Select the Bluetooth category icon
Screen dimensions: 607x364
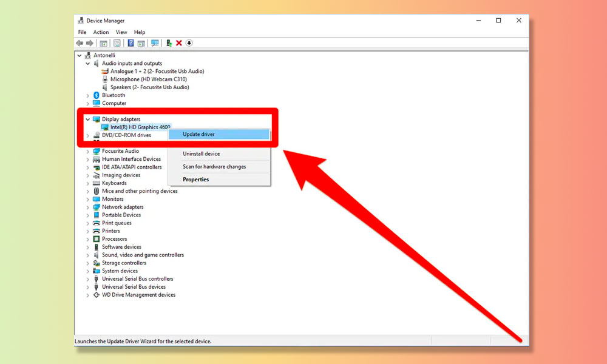click(x=97, y=95)
